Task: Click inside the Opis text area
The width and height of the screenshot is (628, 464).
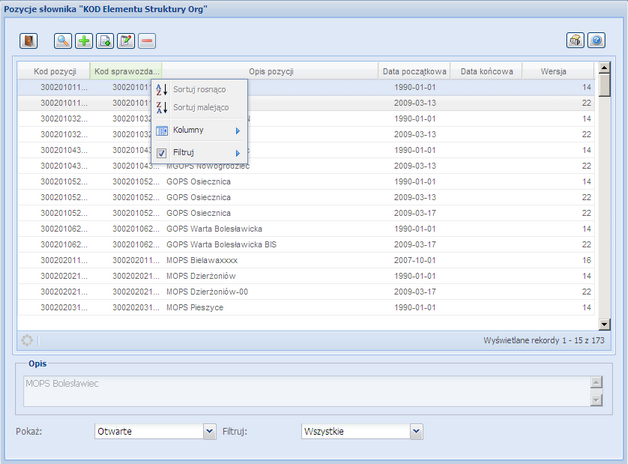Action: point(300,391)
